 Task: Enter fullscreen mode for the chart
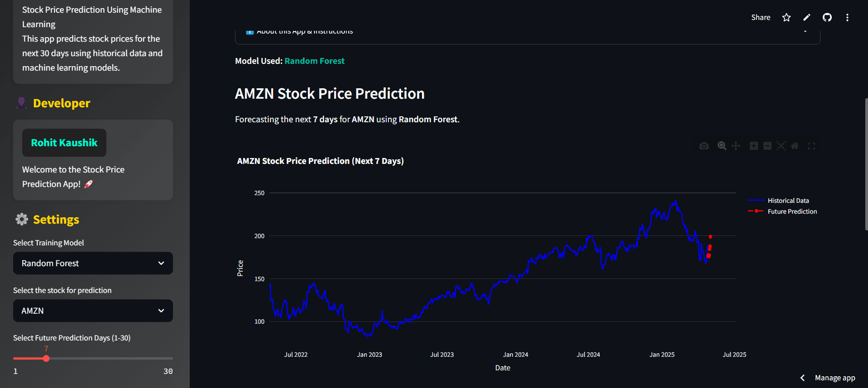click(x=811, y=146)
